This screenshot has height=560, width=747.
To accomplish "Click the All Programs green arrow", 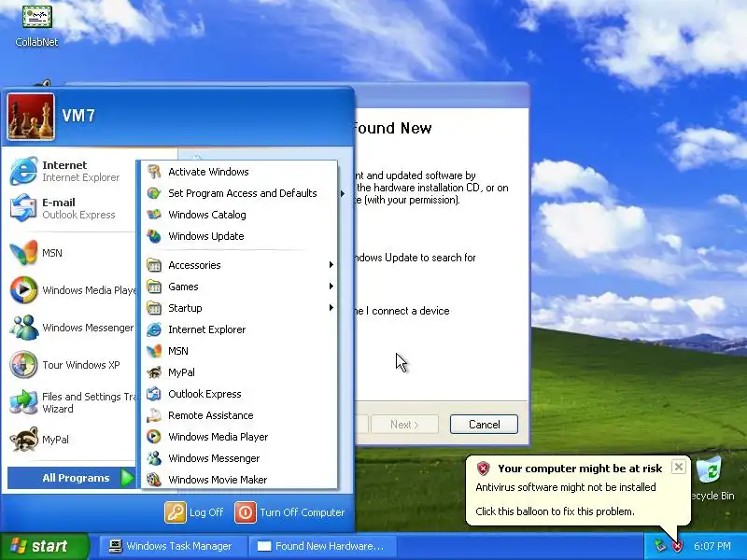I will tap(127, 478).
